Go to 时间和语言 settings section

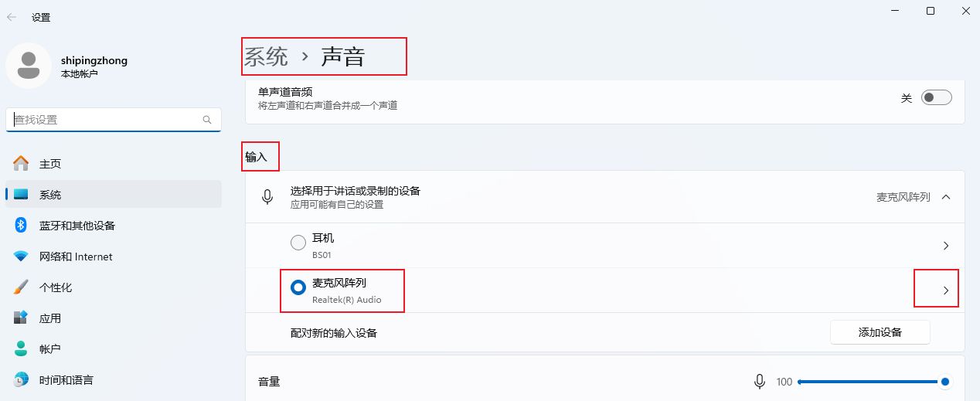pos(66,380)
